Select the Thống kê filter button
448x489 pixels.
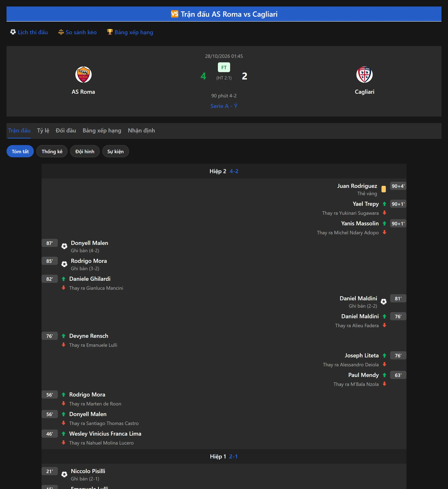[x=52, y=151]
